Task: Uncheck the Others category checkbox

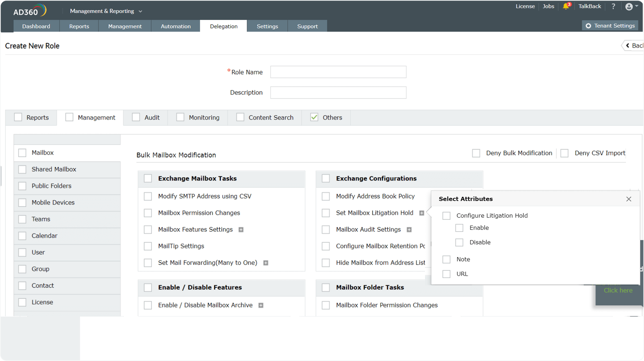Action: point(314,117)
